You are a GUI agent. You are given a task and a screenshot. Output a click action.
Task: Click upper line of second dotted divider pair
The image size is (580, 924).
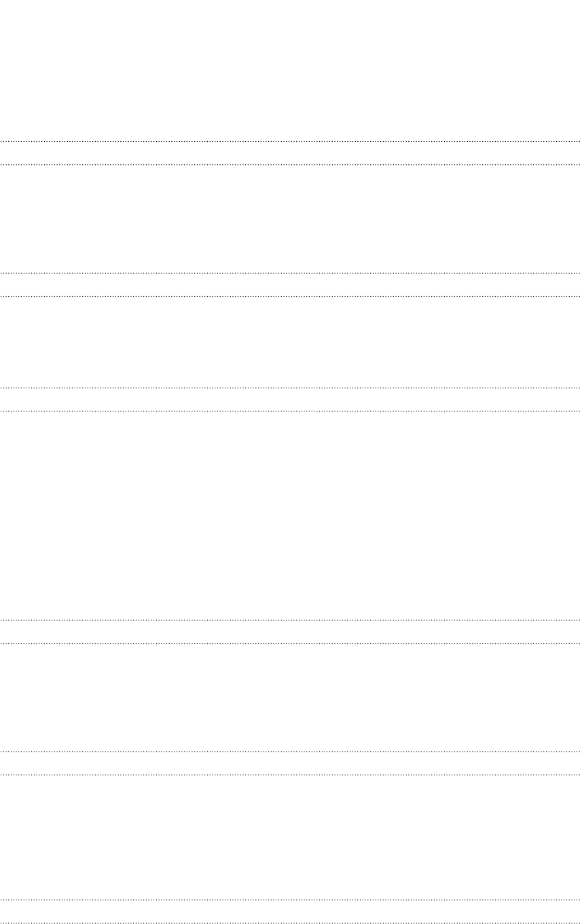point(290,273)
